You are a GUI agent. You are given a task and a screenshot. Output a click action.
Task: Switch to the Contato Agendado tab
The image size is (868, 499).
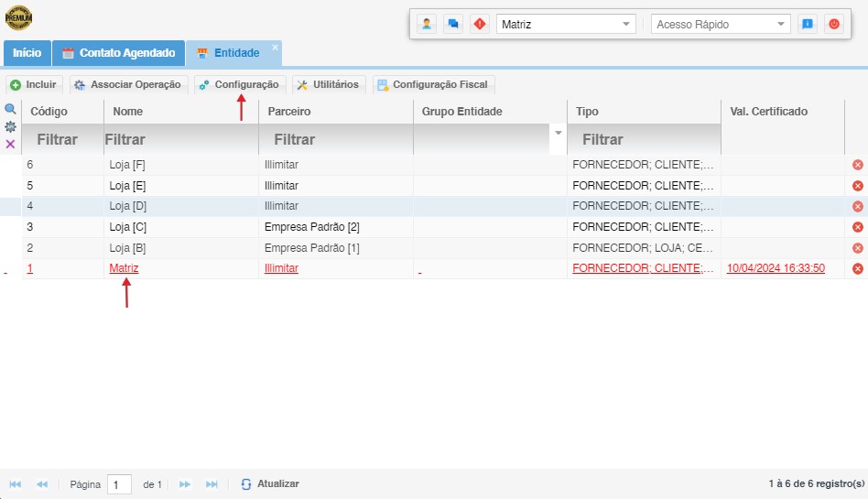(118, 53)
